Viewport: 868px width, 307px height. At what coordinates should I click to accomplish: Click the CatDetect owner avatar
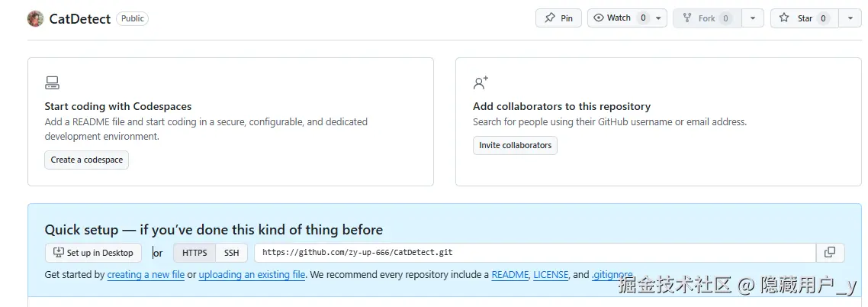(x=35, y=18)
